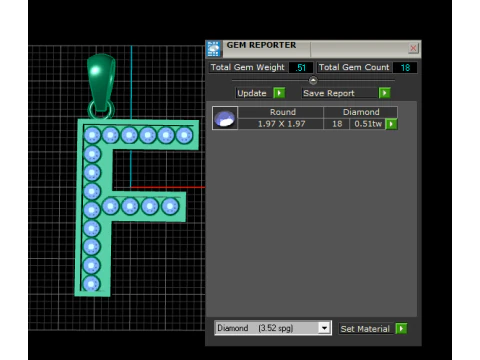
Task: Click green arrow next to Save Report
Action: coord(384,93)
